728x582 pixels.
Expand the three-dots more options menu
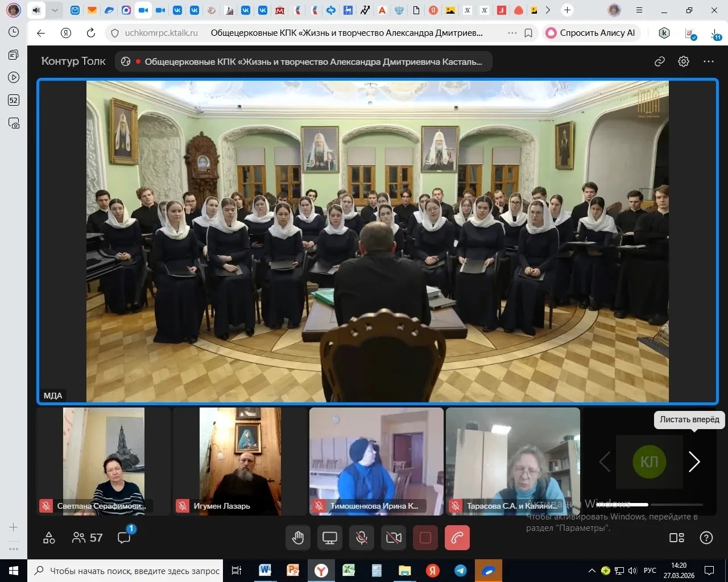708,61
